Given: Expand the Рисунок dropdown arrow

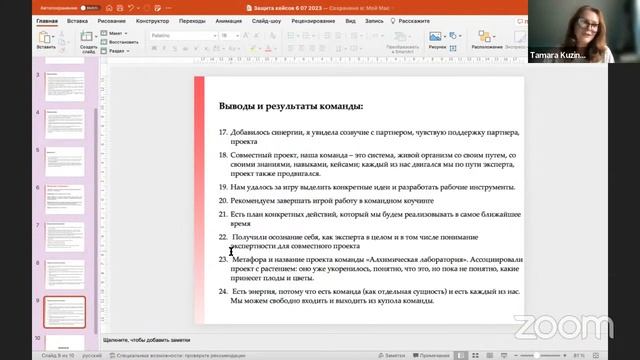Looking at the screenshot, I should point(444,37).
